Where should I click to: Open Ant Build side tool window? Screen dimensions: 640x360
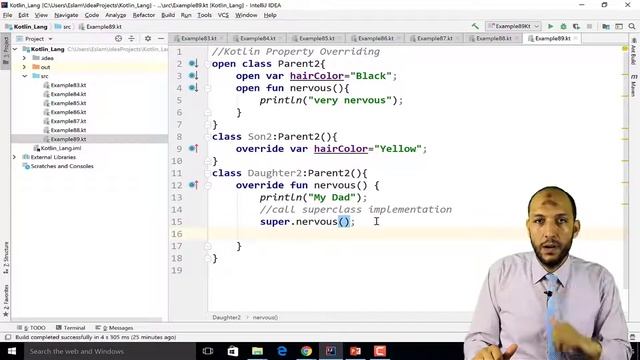point(634,51)
